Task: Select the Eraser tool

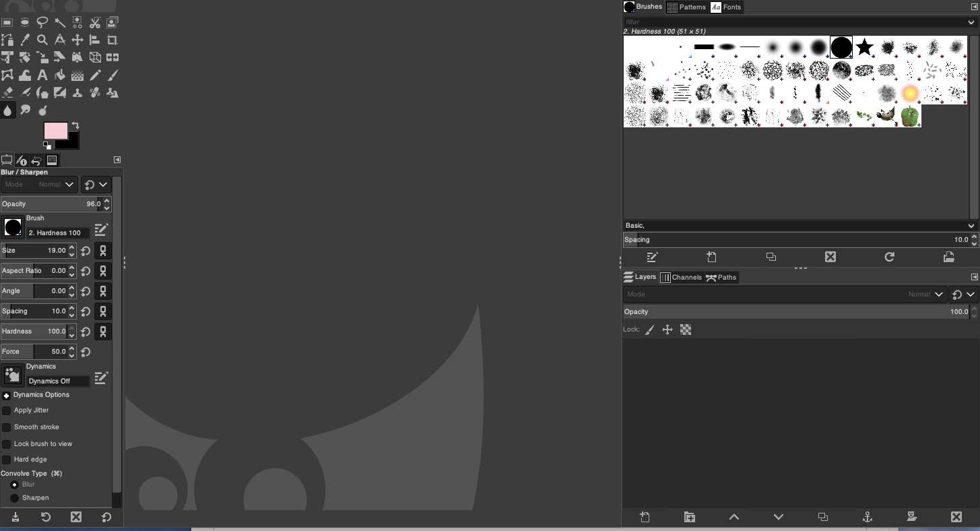Action: pos(7,93)
